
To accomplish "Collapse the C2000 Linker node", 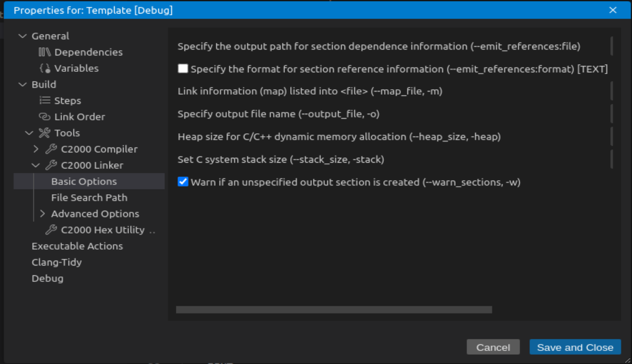I will [36, 165].
